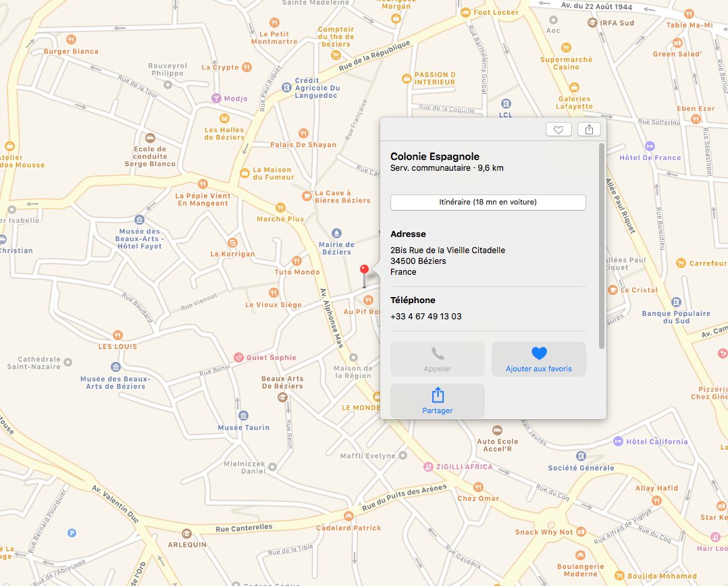Click the ARLEQUIN icon

coord(186,533)
